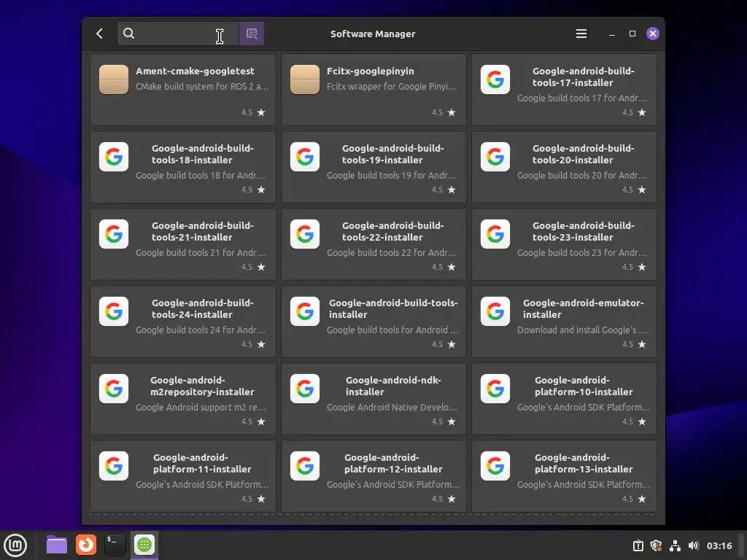Open Google-android-emulator-installer title
The width and height of the screenshot is (747, 560).
(583, 308)
